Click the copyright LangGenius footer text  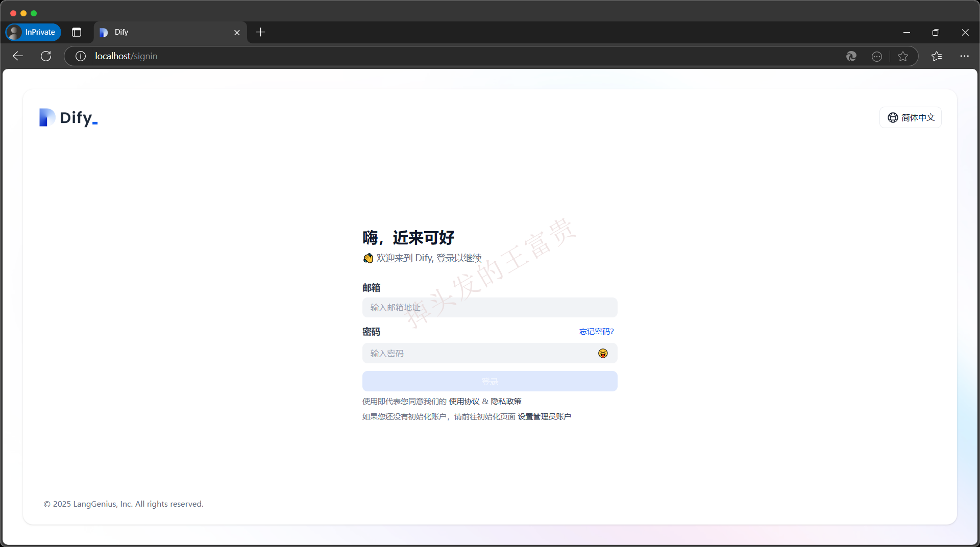click(x=124, y=504)
